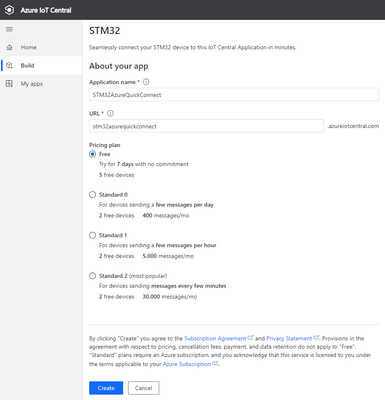The image size is (385, 400).
Task: Select the Free pricing plan radio button
Action: tap(93, 154)
